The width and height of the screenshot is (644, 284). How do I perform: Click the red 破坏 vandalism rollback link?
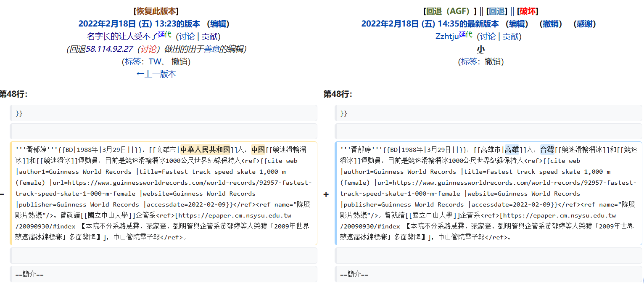pos(528,11)
